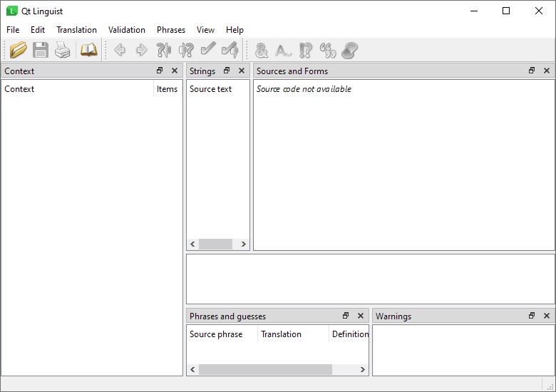This screenshot has width=556, height=392.
Task: Toggle phrase matches validation icon
Action: [328, 51]
